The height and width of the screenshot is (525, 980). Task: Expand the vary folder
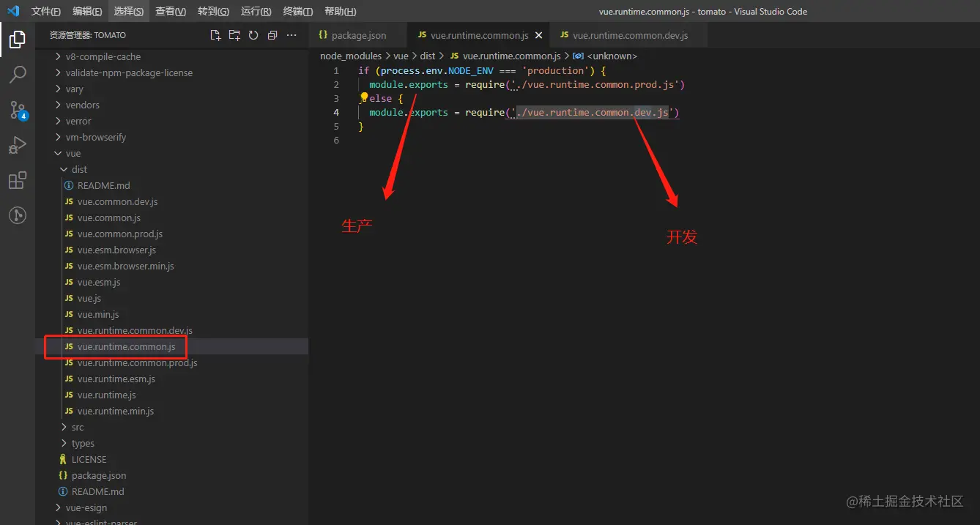(74, 89)
